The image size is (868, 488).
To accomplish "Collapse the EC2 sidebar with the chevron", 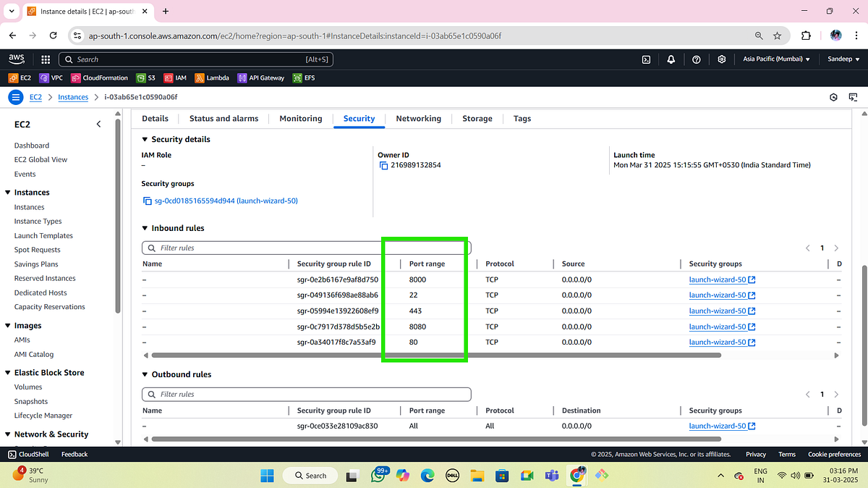I will pos(98,124).
